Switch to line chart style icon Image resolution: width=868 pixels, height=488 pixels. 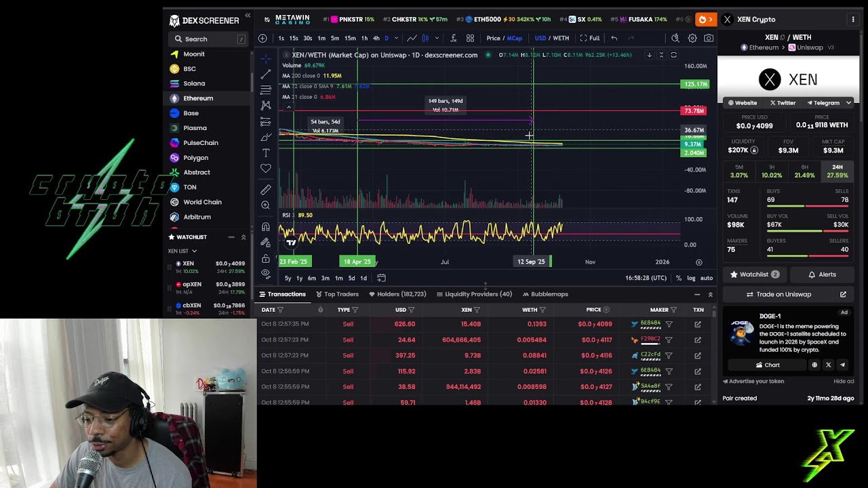click(412, 38)
